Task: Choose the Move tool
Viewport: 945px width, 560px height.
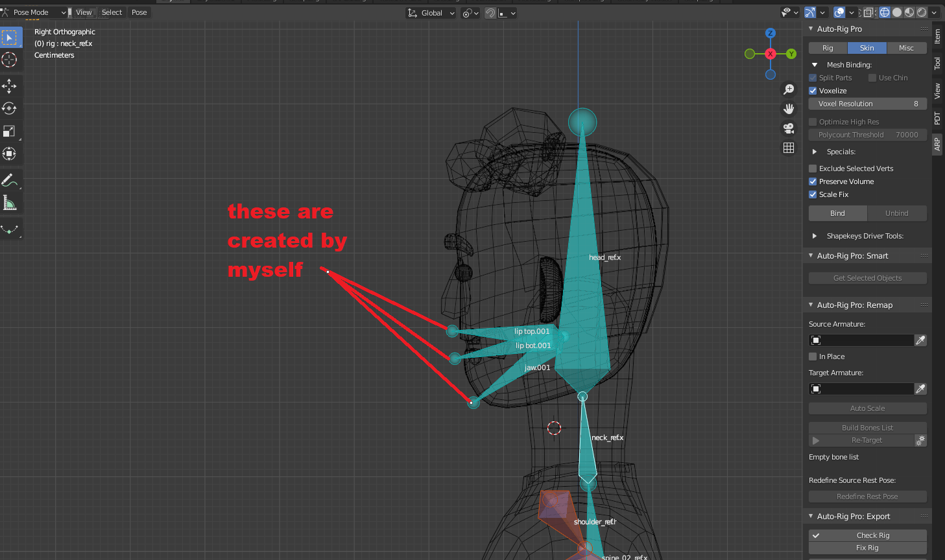Action: tap(10, 86)
